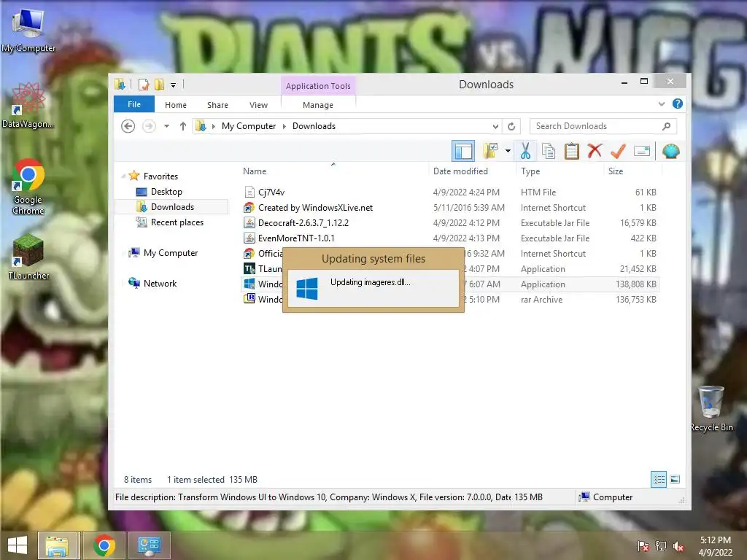Image resolution: width=747 pixels, height=560 pixels.
Task: Click the orange checkmark Properties icon
Action: coord(618,152)
